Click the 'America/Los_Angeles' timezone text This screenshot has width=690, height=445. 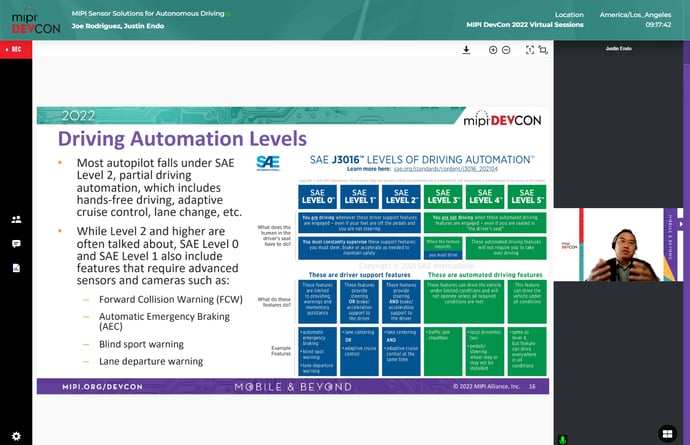[x=635, y=15]
